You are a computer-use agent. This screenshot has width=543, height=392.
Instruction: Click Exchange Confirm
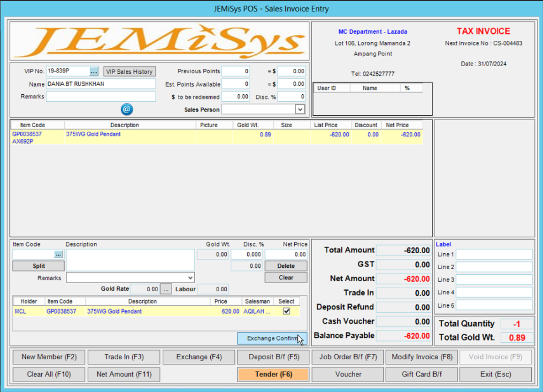pyautogui.click(x=272, y=338)
